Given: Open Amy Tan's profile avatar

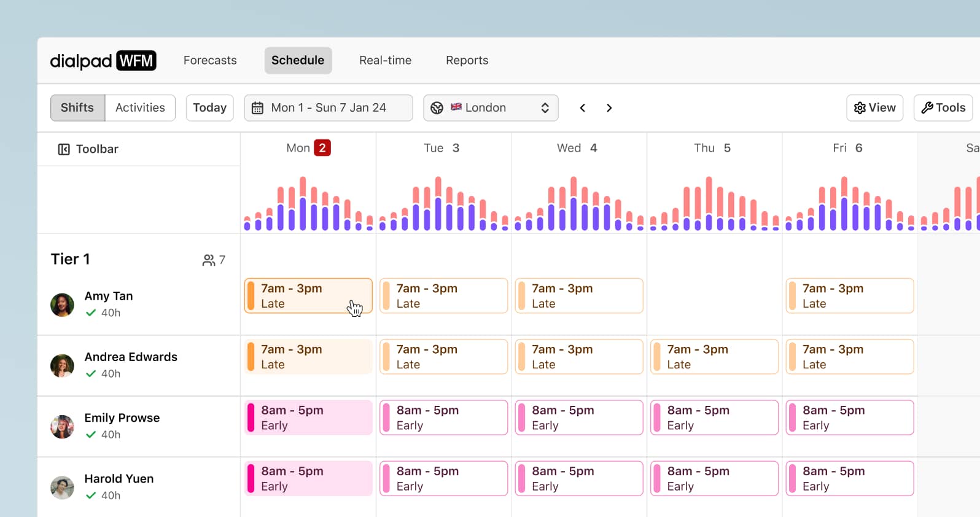Looking at the screenshot, I should (62, 305).
